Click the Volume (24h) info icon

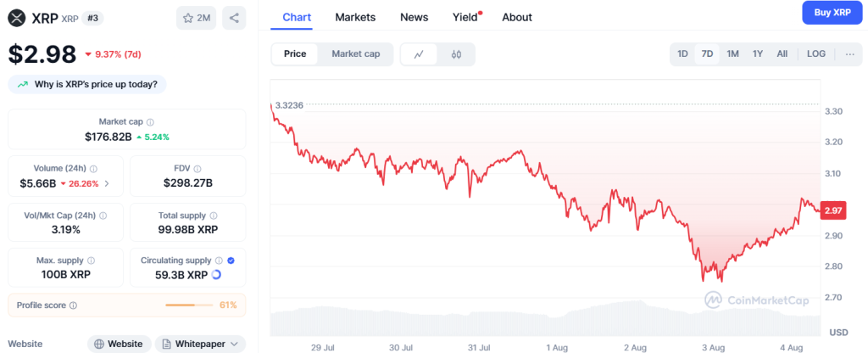tap(93, 169)
